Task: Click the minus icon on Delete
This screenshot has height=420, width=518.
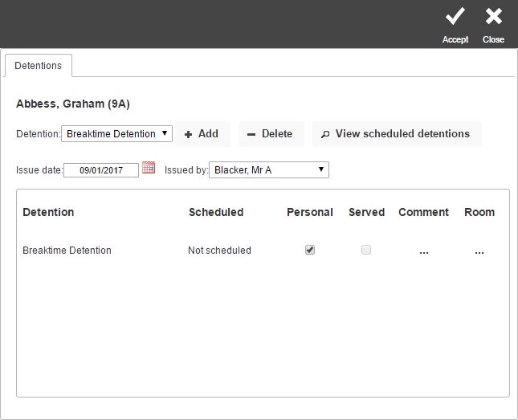Action: point(251,134)
